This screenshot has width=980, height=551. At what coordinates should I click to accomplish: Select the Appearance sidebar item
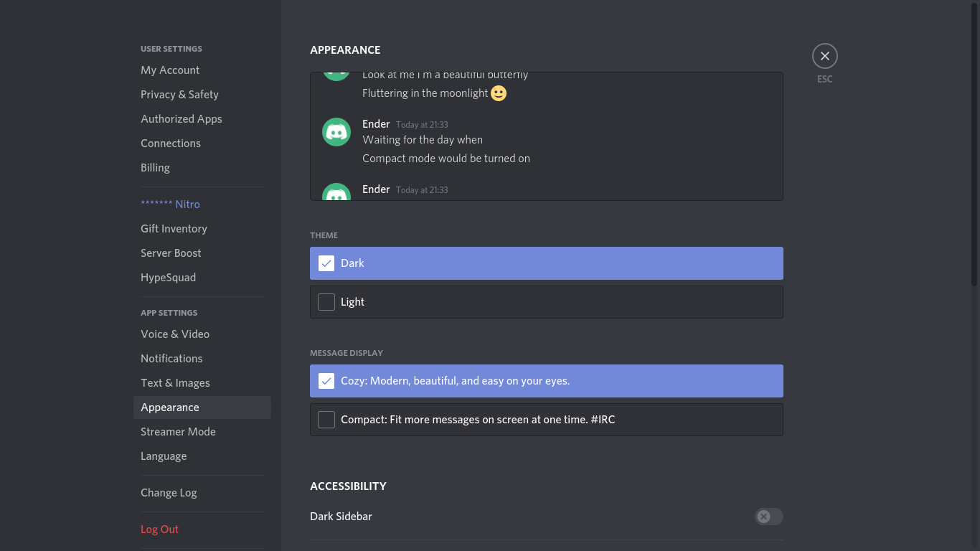202,408
